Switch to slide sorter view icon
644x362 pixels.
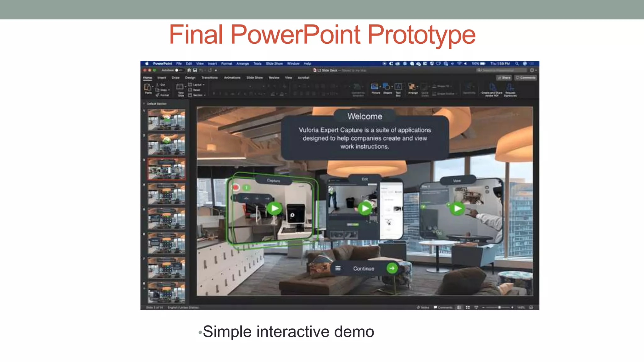pyautogui.click(x=468, y=307)
